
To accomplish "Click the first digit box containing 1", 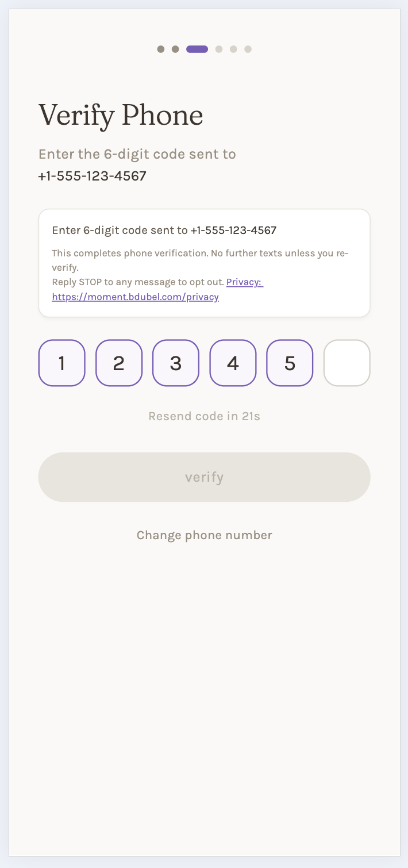I will coord(61,363).
